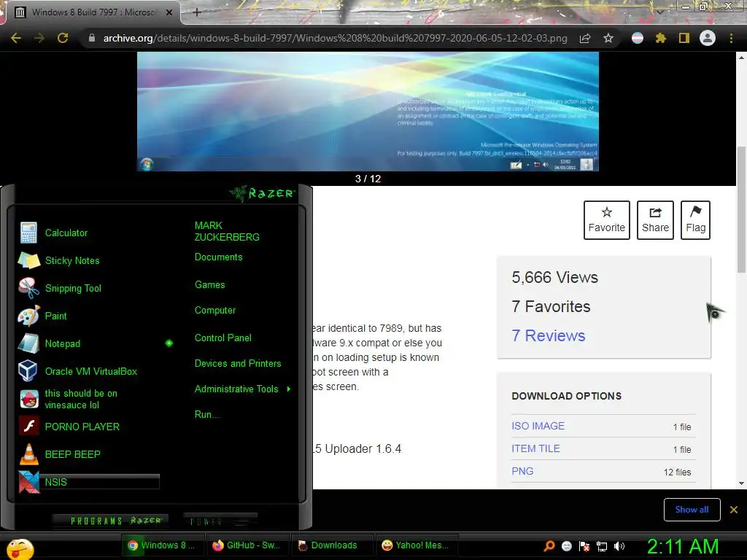Reload the archive.org page
Viewport: 747px width, 560px height.
coord(63,38)
